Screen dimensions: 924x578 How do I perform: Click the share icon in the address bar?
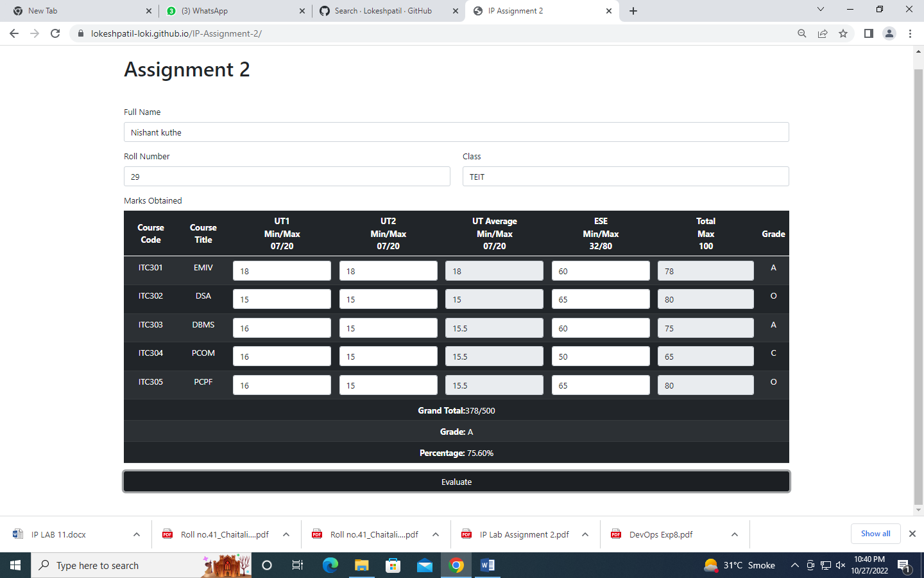[823, 33]
